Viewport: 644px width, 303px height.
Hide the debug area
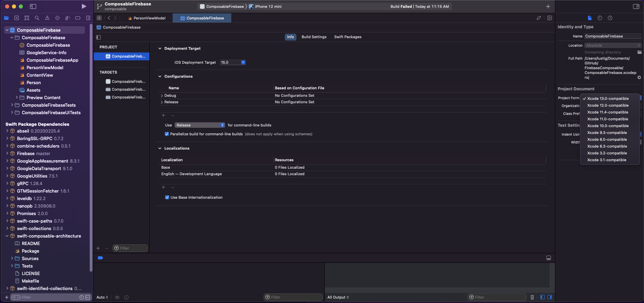pyautogui.click(x=548, y=258)
